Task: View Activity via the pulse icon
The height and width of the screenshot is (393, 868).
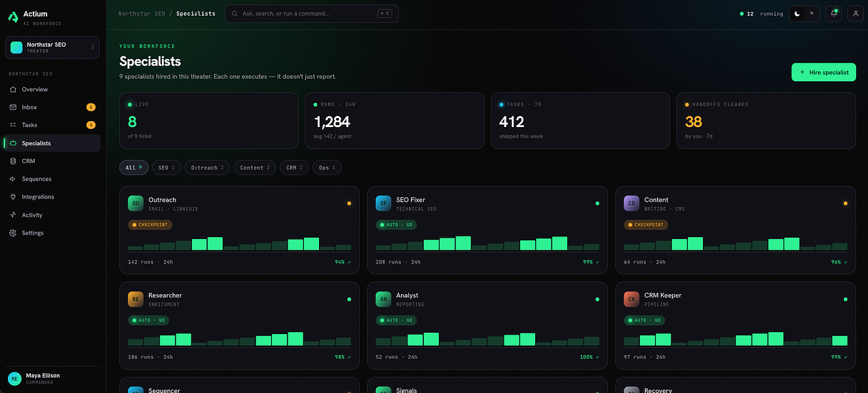Action: 13,215
